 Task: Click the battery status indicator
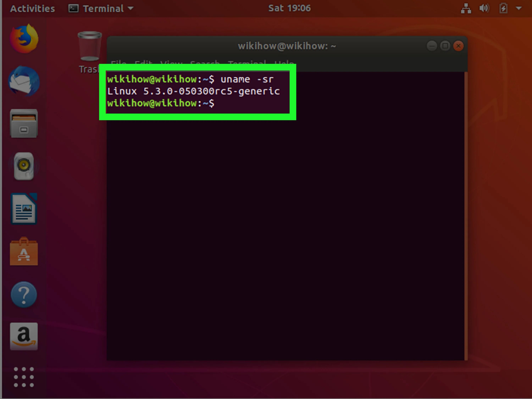(503, 8)
